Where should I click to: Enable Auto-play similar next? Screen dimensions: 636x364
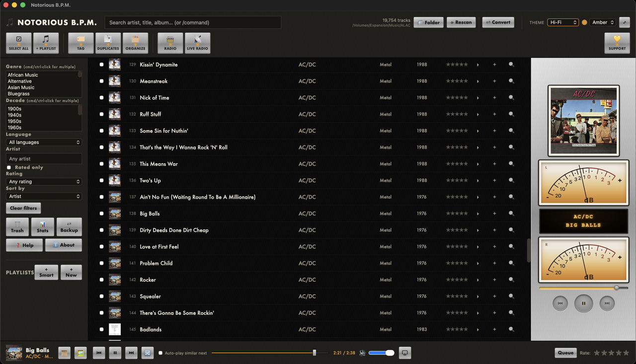click(160, 353)
